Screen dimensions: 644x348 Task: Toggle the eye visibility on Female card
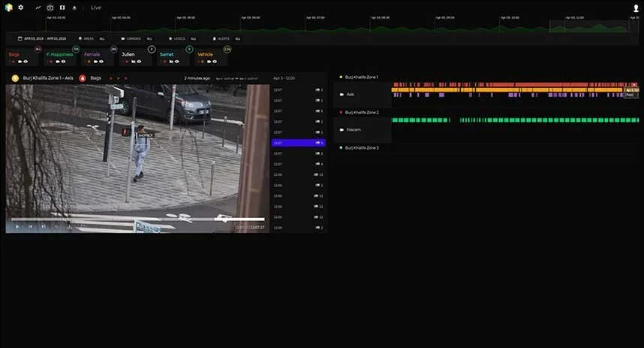pyautogui.click(x=101, y=62)
